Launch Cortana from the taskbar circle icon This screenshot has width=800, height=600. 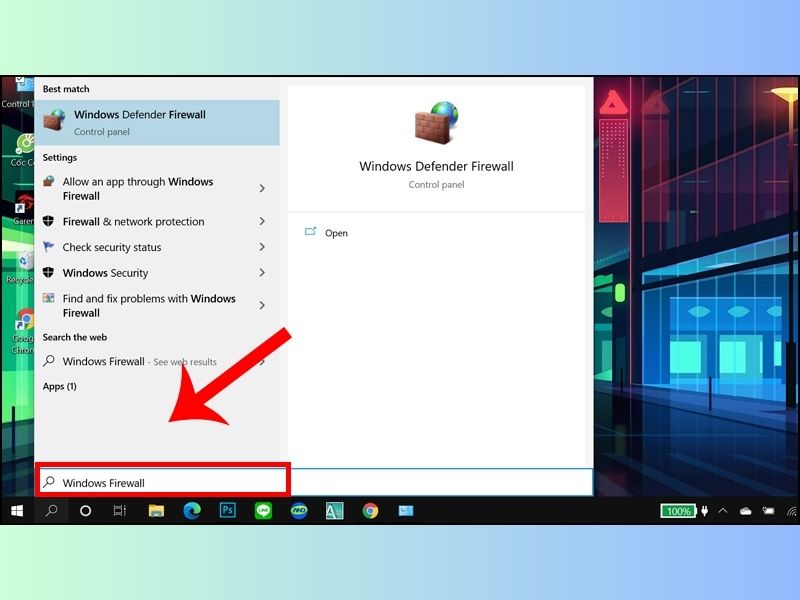tap(85, 511)
